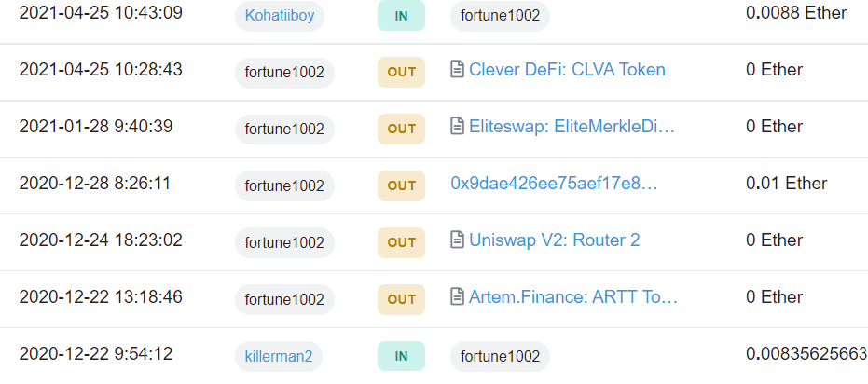Click OUT badge on 2020-12-28 8:26:11 row
868x384 pixels.
[x=401, y=185]
